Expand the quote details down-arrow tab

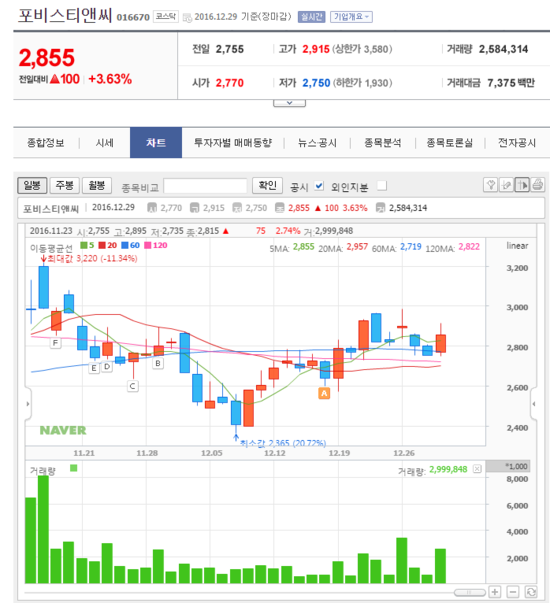289,103
